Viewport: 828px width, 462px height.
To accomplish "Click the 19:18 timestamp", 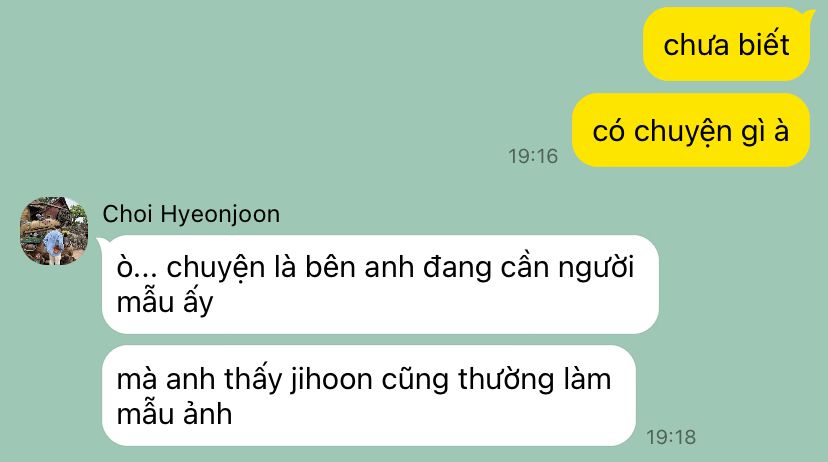I will (671, 437).
